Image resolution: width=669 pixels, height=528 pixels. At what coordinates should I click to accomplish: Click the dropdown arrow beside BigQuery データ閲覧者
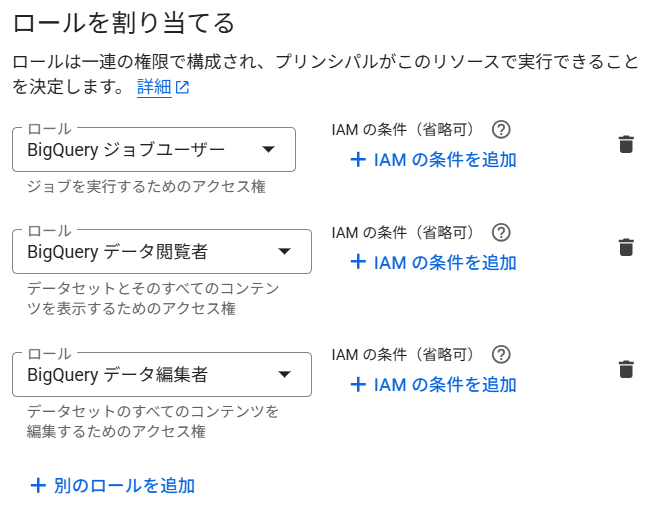click(x=284, y=251)
